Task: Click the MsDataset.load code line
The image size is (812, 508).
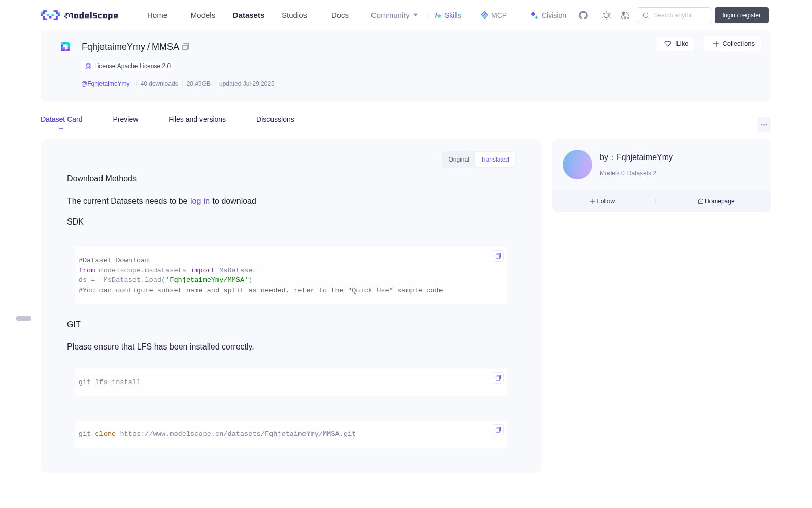Action: click(x=165, y=280)
